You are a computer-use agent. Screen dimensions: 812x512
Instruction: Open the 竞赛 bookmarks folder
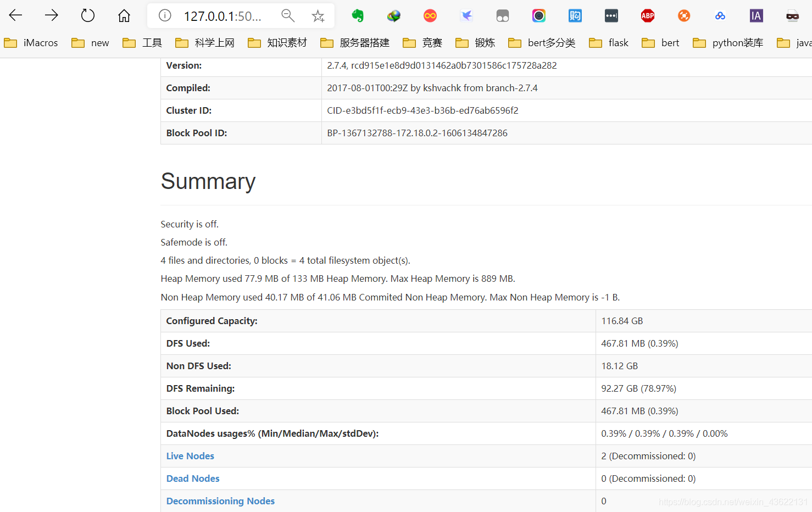pos(422,43)
